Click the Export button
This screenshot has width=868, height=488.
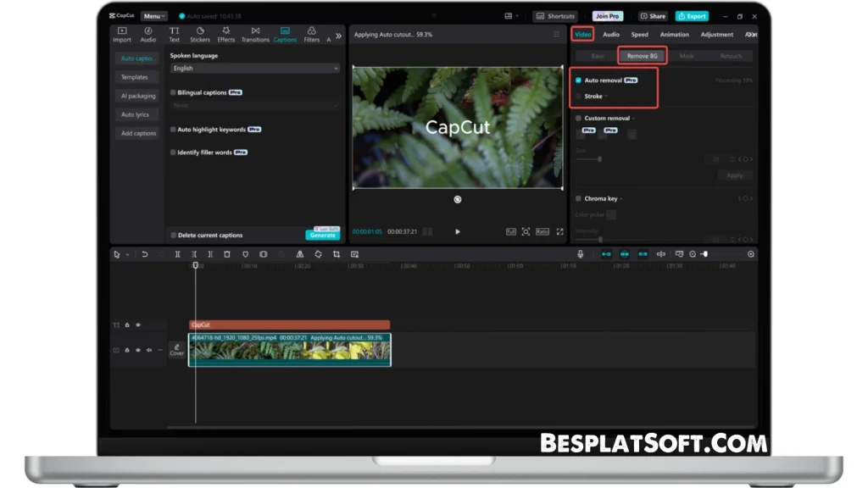(692, 15)
